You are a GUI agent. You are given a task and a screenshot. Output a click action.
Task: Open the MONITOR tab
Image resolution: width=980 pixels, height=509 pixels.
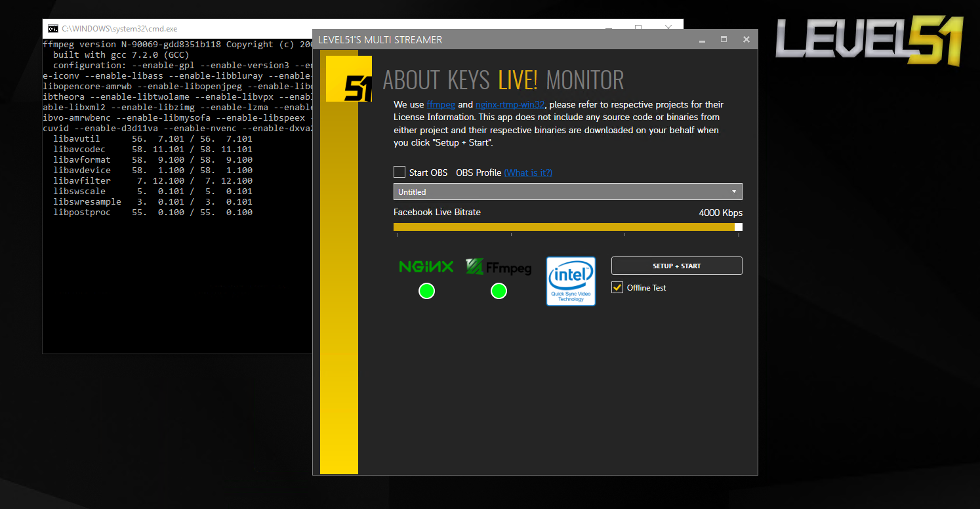pos(584,80)
